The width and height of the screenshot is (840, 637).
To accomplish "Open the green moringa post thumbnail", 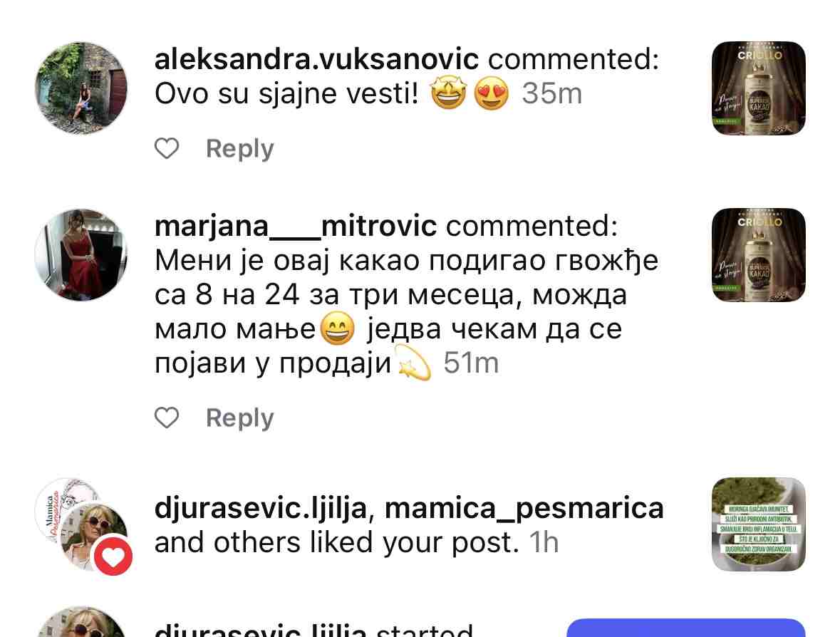I will (x=759, y=524).
